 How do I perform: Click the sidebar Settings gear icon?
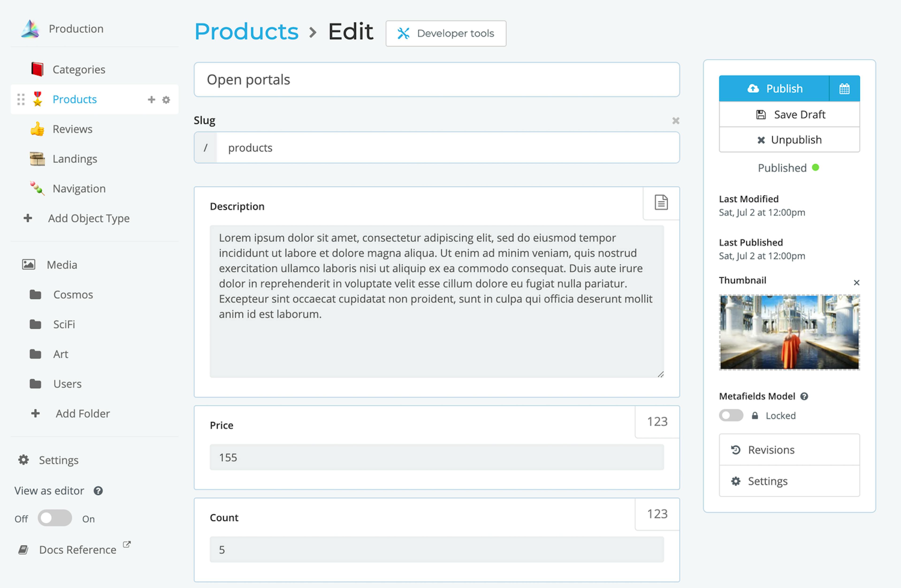(23, 460)
